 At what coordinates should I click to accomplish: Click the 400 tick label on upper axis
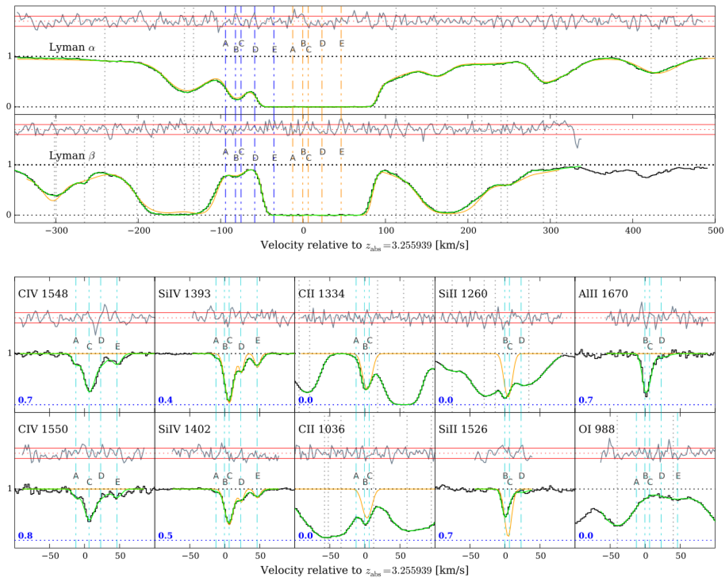click(633, 231)
